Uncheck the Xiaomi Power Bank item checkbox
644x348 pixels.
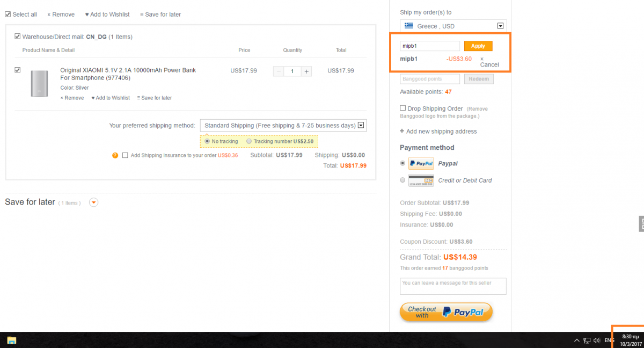pyautogui.click(x=18, y=70)
